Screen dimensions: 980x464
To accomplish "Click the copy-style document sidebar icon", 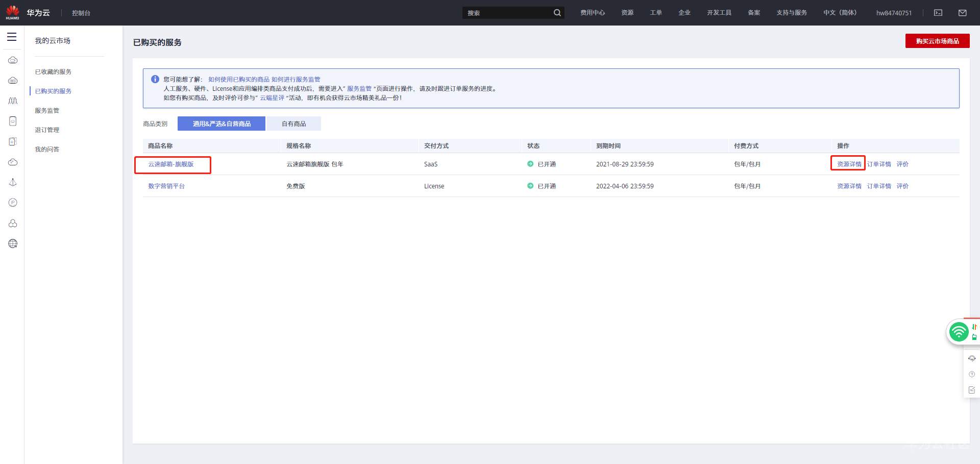I will (13, 141).
